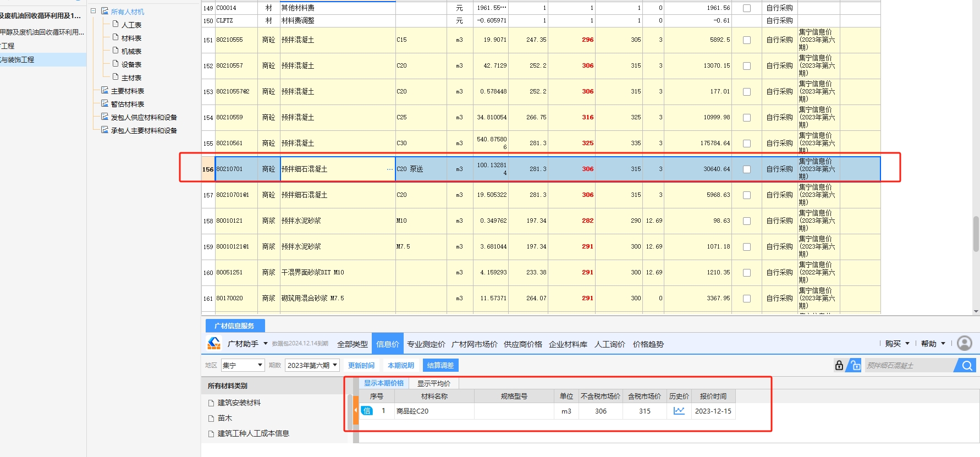
Task: Open the 期数 2023年第六期 dropdown
Action: [x=312, y=365]
